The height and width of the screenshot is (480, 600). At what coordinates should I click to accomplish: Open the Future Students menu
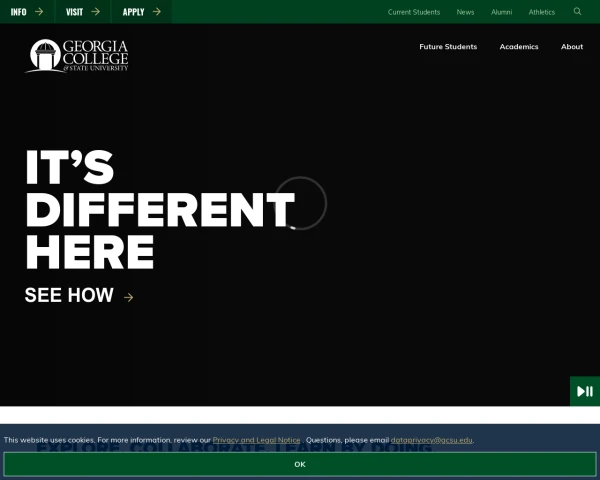click(x=448, y=47)
